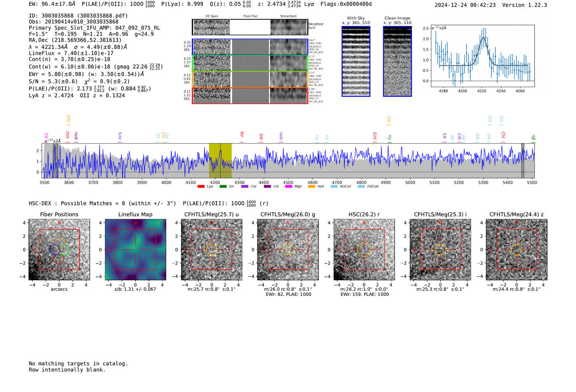Click the LineFlux = 7.40(±1.10)e-17 text
Screen dimensions: 576x392
pos(71,53)
